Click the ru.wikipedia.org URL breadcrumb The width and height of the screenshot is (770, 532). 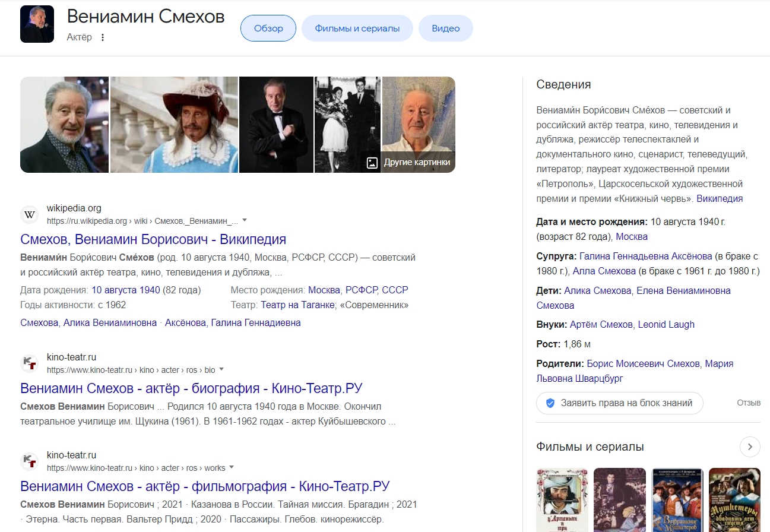pyautogui.click(x=142, y=221)
